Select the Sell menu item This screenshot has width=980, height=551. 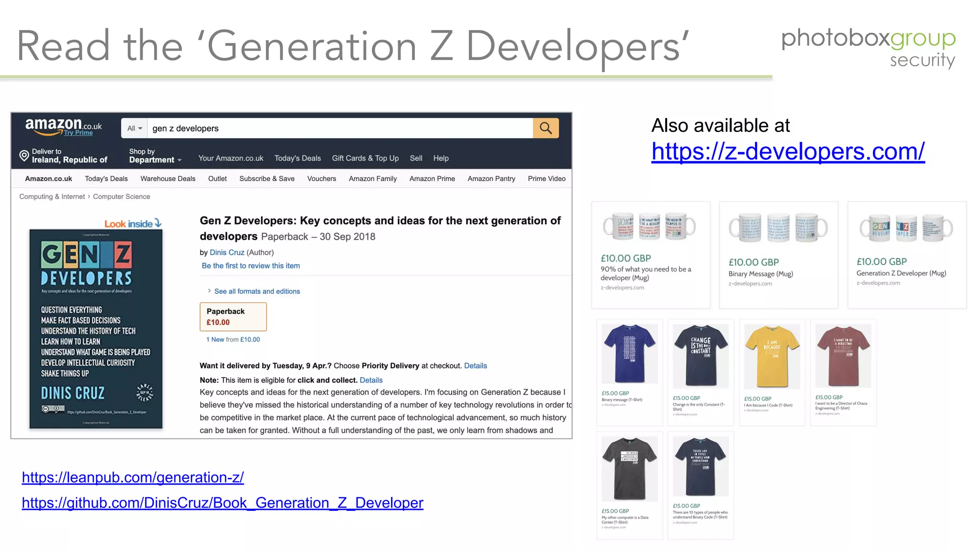416,158
